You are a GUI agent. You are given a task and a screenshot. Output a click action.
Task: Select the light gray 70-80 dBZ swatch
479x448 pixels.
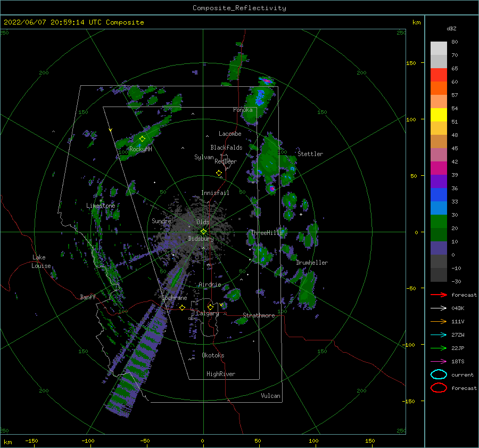[439, 48]
